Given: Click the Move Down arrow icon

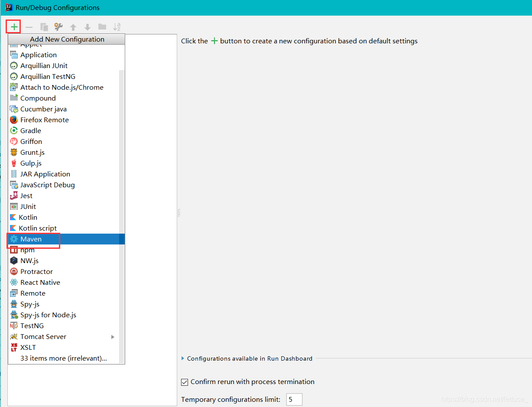Looking at the screenshot, I should click(x=88, y=27).
